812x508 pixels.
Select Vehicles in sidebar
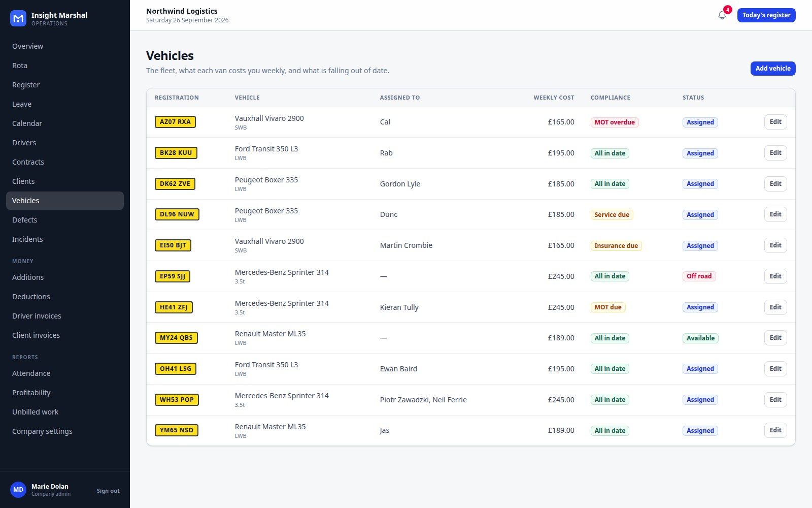[65, 201]
